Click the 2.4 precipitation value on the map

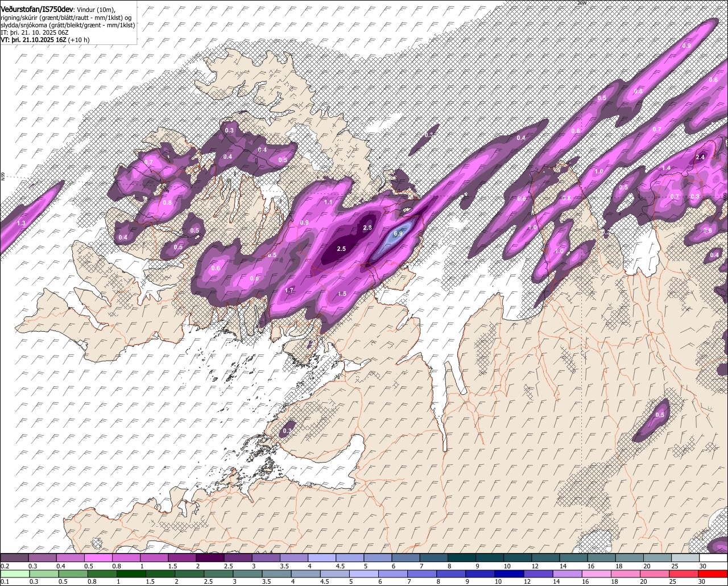700,157
